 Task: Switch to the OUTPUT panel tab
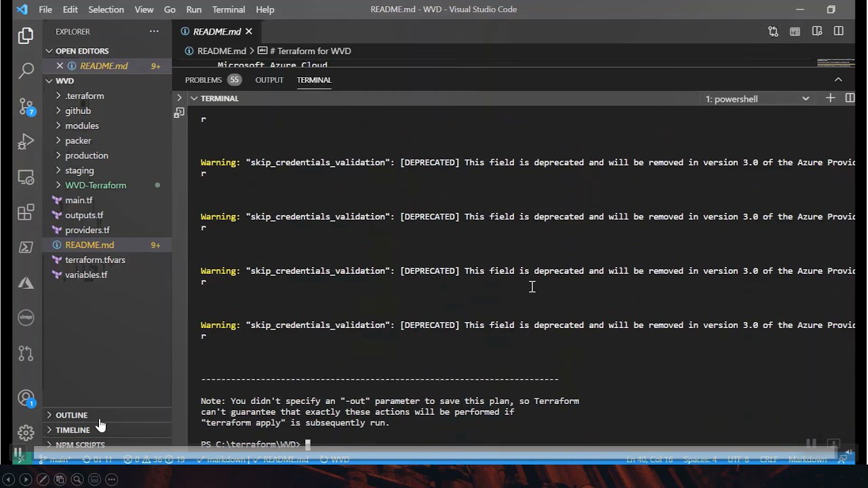click(269, 79)
